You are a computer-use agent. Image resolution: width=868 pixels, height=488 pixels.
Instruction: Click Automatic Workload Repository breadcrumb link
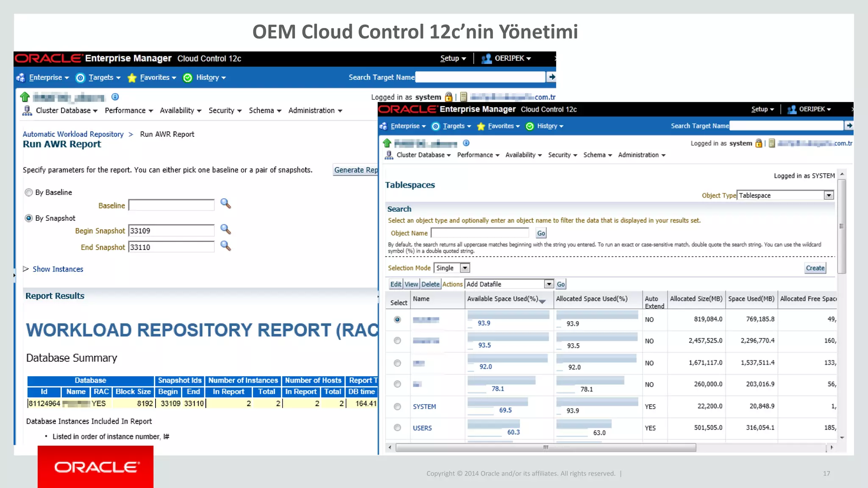(73, 134)
